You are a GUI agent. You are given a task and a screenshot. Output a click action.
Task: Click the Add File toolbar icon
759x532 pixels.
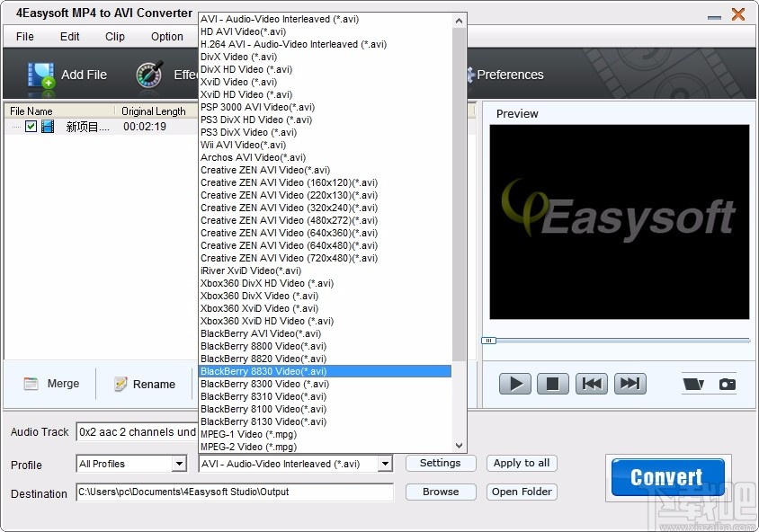(41, 75)
